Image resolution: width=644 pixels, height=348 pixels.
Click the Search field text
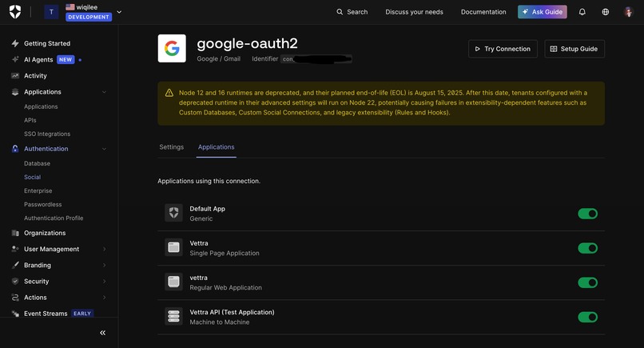(x=357, y=12)
